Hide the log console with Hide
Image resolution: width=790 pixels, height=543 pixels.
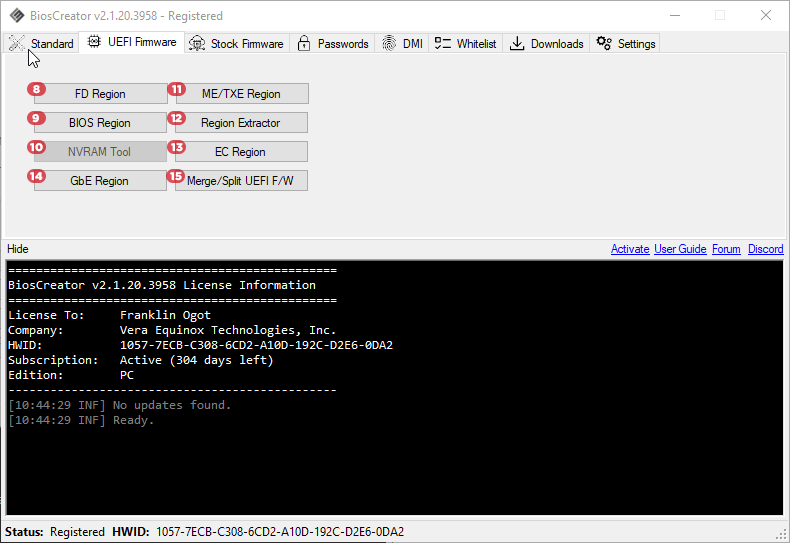click(x=18, y=249)
